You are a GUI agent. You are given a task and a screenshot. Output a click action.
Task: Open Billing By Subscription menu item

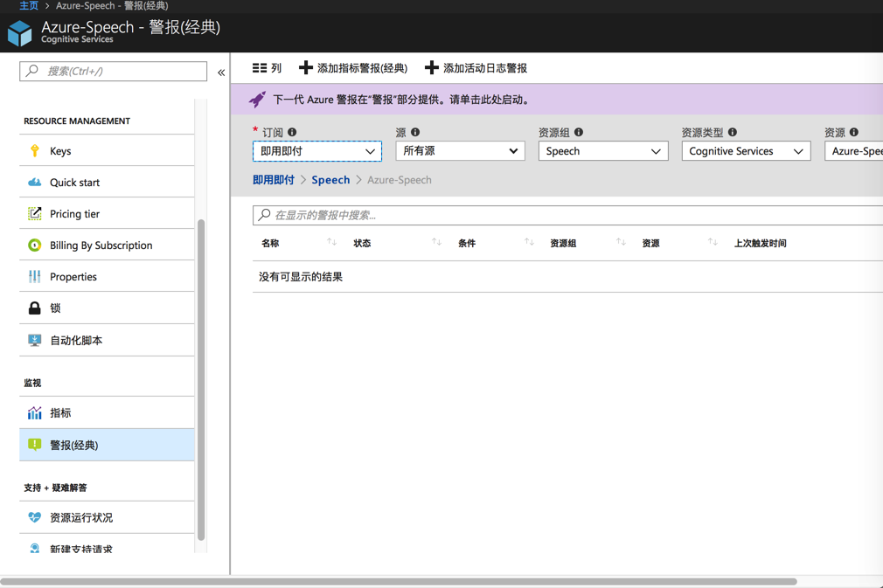click(x=107, y=246)
